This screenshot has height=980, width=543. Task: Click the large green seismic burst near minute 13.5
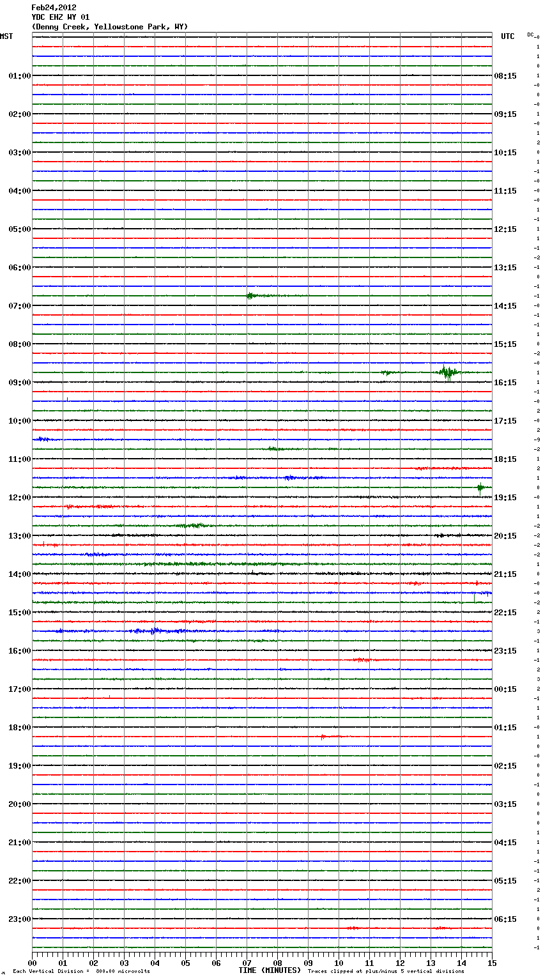[x=448, y=372]
